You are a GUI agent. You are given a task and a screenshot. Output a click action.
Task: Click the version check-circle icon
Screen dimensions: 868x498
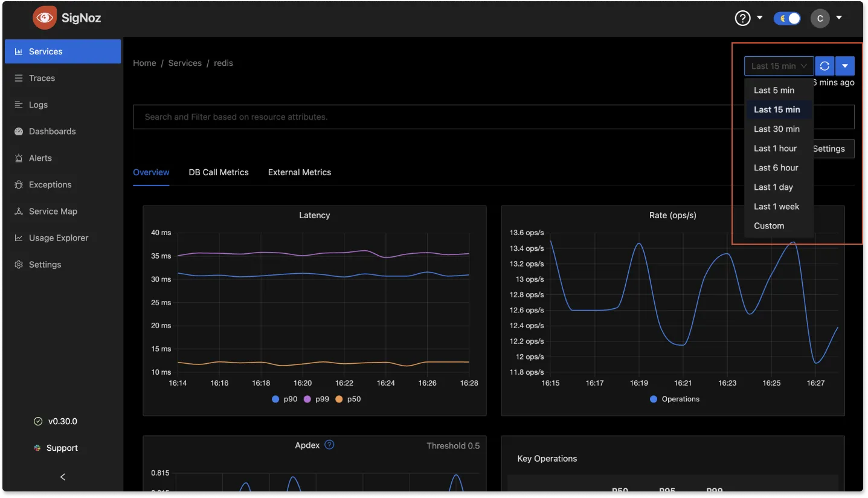click(x=38, y=421)
